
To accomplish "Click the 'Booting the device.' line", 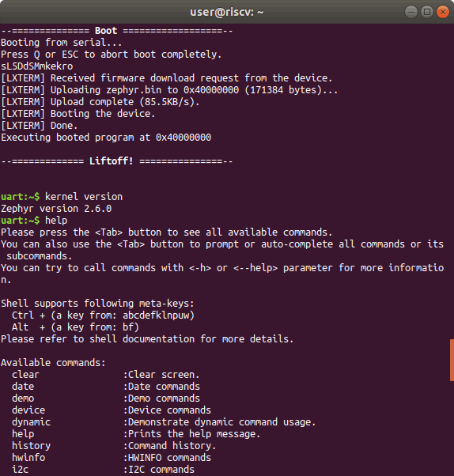I will tap(78, 114).
